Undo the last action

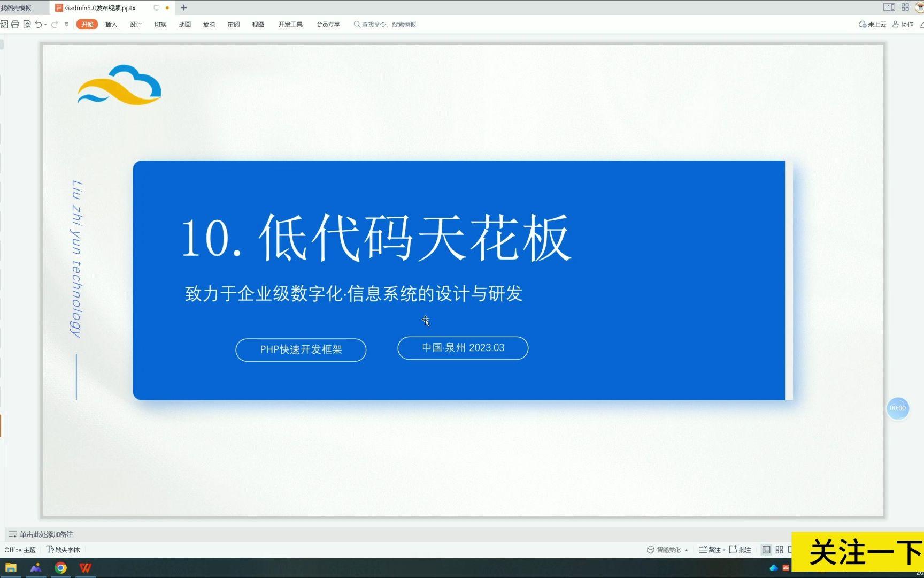point(38,24)
